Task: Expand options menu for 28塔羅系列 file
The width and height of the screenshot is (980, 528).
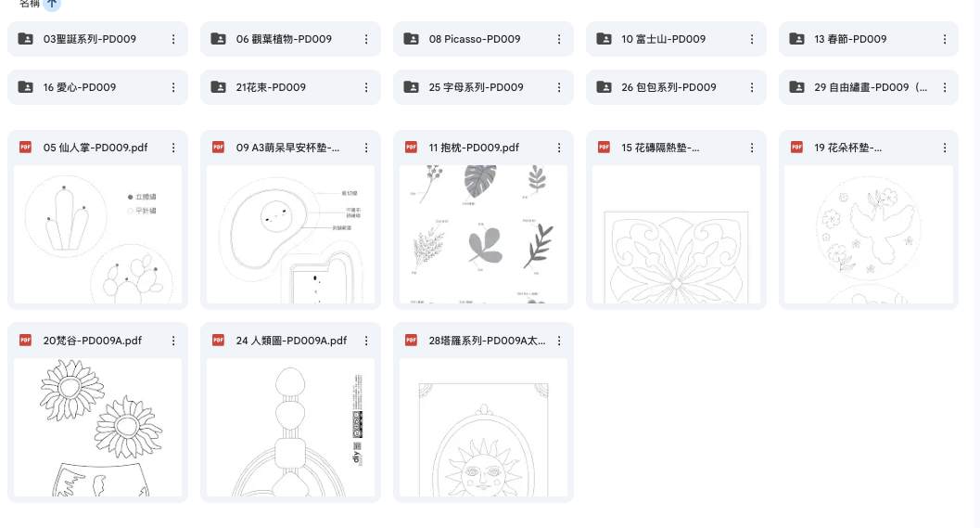Action: 559,341
